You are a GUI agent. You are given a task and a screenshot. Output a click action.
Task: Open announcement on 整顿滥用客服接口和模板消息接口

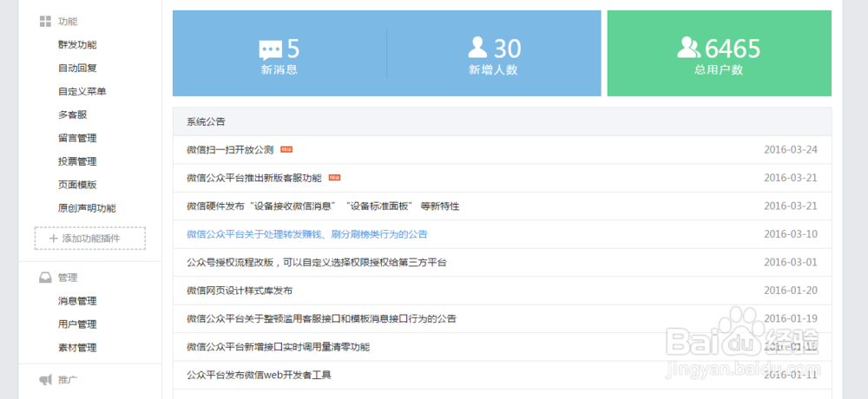coord(322,318)
